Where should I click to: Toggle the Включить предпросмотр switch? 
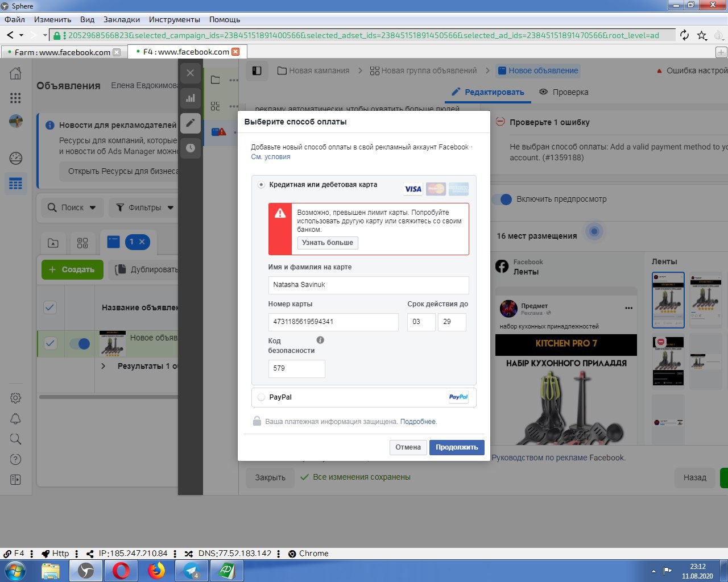tap(502, 199)
